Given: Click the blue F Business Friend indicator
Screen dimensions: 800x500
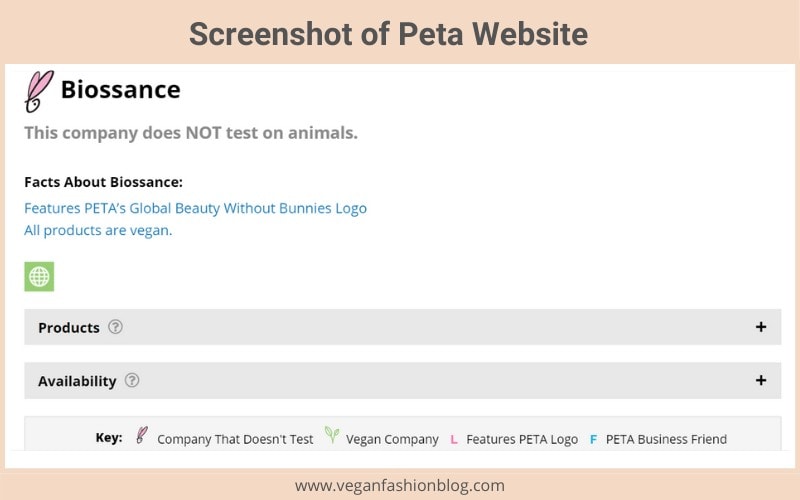Looking at the screenshot, I should (593, 439).
